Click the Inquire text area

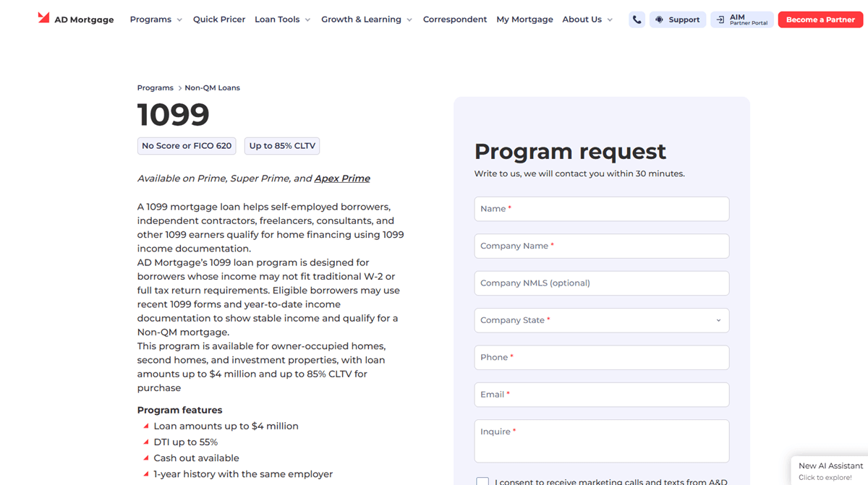pyautogui.click(x=602, y=441)
